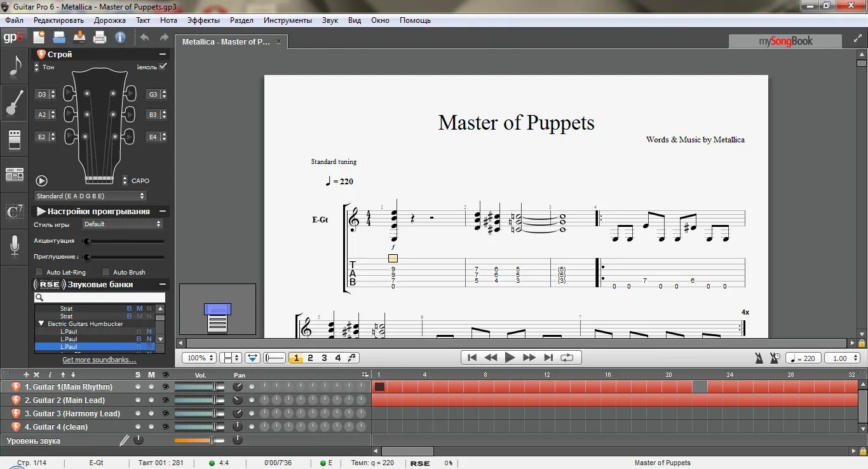Click the Уровень звука master volume slider
Image resolution: width=868 pixels, height=469 pixels.
click(199, 440)
